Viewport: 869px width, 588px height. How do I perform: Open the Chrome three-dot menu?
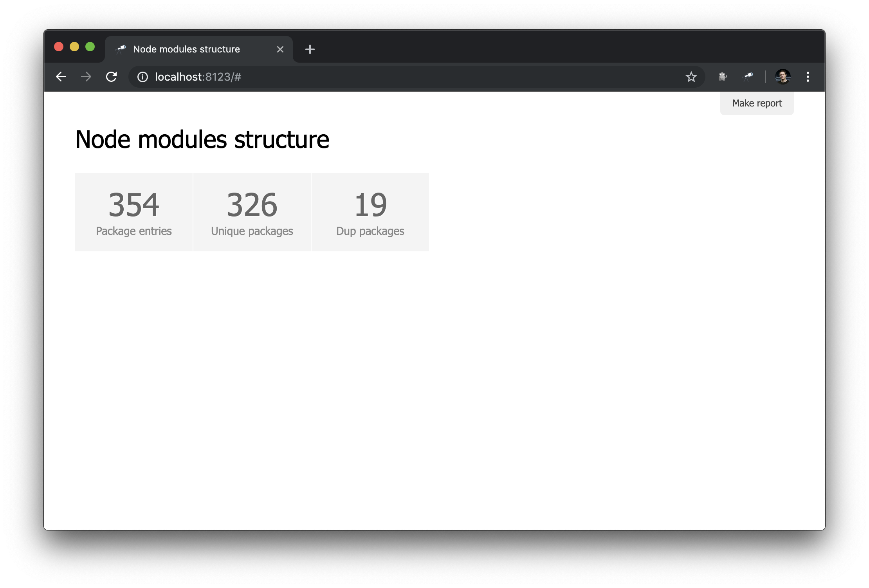pyautogui.click(x=808, y=77)
